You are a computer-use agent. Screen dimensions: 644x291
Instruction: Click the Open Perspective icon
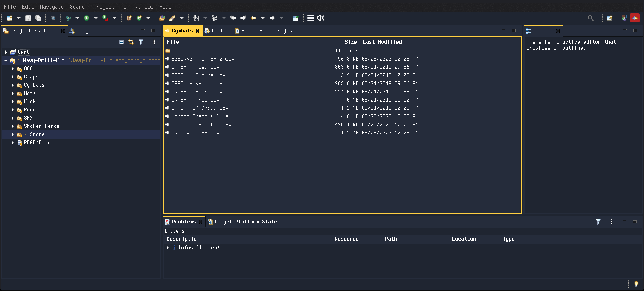[610, 18]
